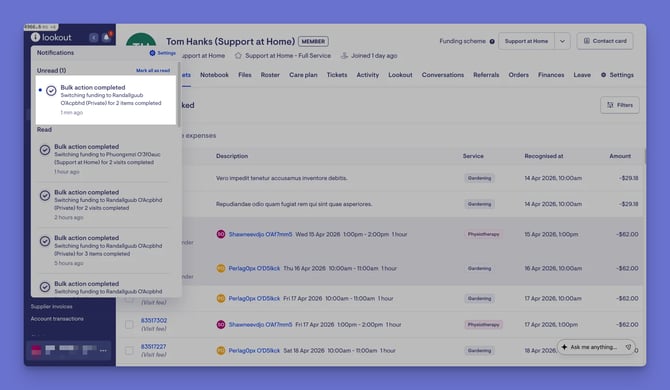This screenshot has height=390, width=670.
Task: Click the Joined 1 day ago person icon
Action: pos(344,56)
